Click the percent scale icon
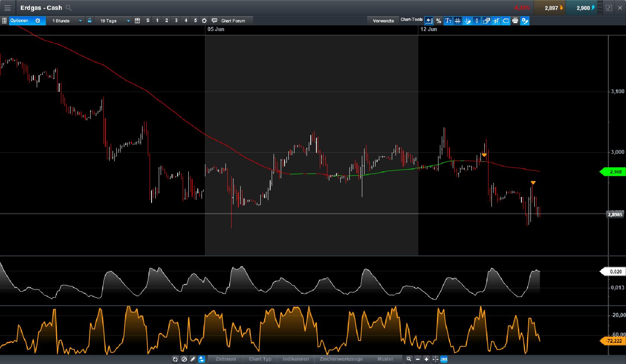This screenshot has width=626, height=364. 438,21
